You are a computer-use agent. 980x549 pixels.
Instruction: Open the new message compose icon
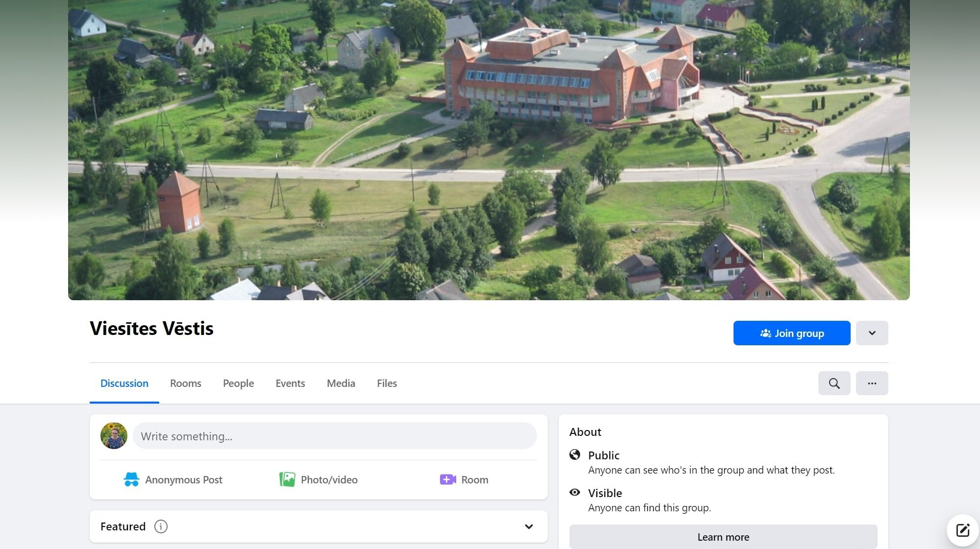pyautogui.click(x=962, y=530)
